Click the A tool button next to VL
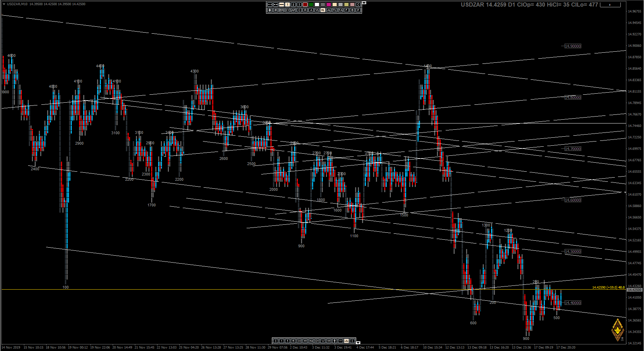This screenshot has width=644, height=351. click(x=311, y=10)
